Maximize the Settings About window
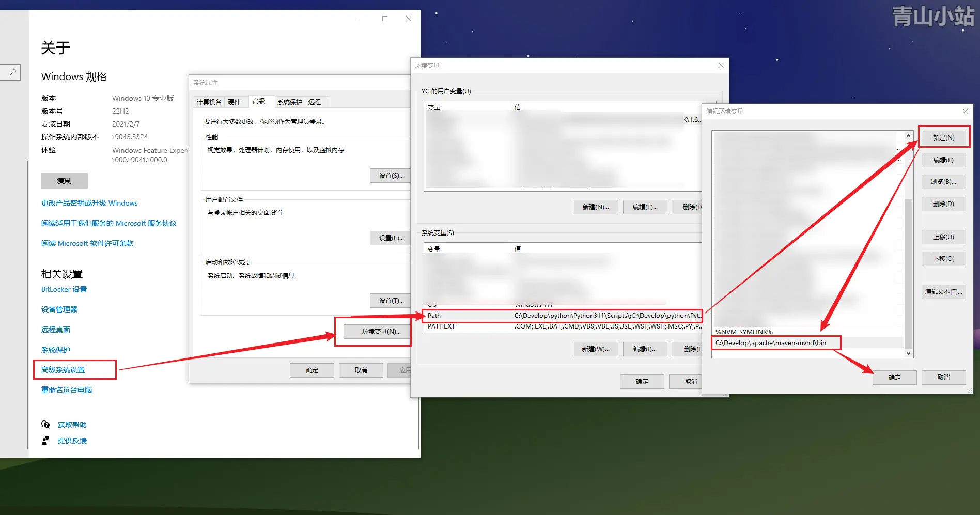Viewport: 980px width, 515px height. tap(385, 19)
